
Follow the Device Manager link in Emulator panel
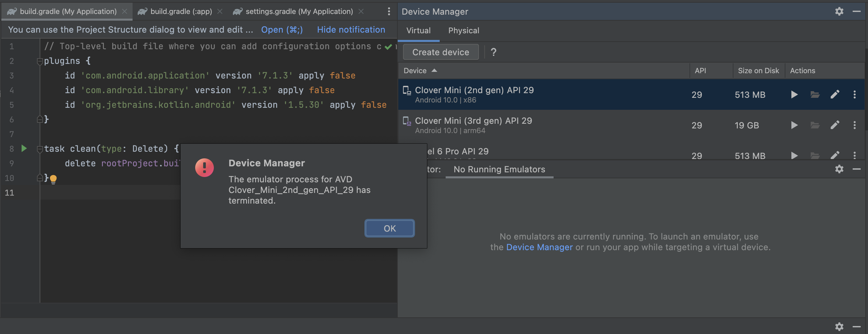point(539,248)
